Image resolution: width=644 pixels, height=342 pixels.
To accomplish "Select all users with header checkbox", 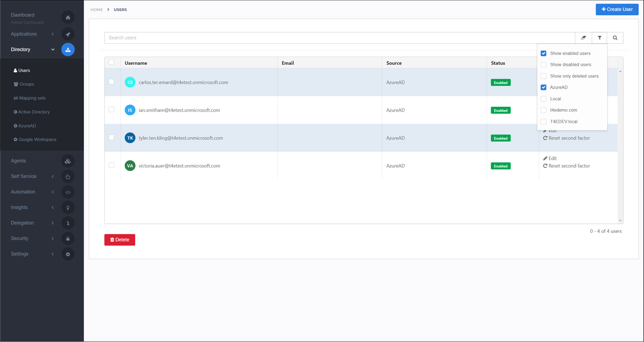I will pyautogui.click(x=111, y=62).
